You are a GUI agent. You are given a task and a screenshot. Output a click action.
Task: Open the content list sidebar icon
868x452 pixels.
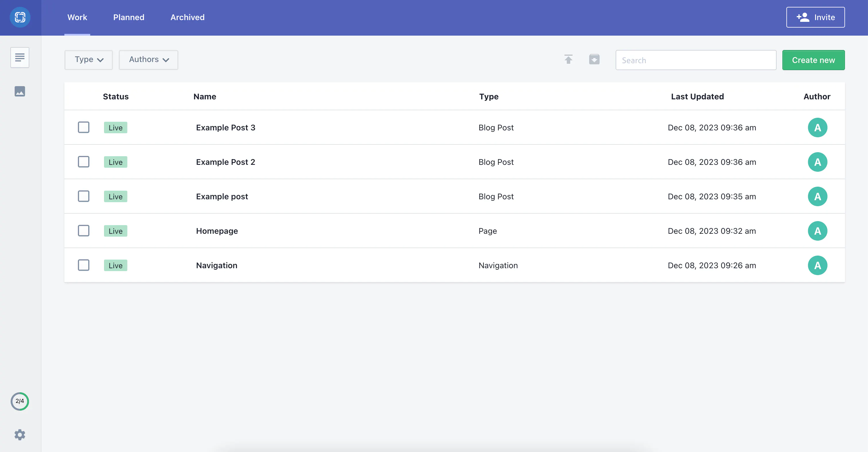[x=20, y=57]
